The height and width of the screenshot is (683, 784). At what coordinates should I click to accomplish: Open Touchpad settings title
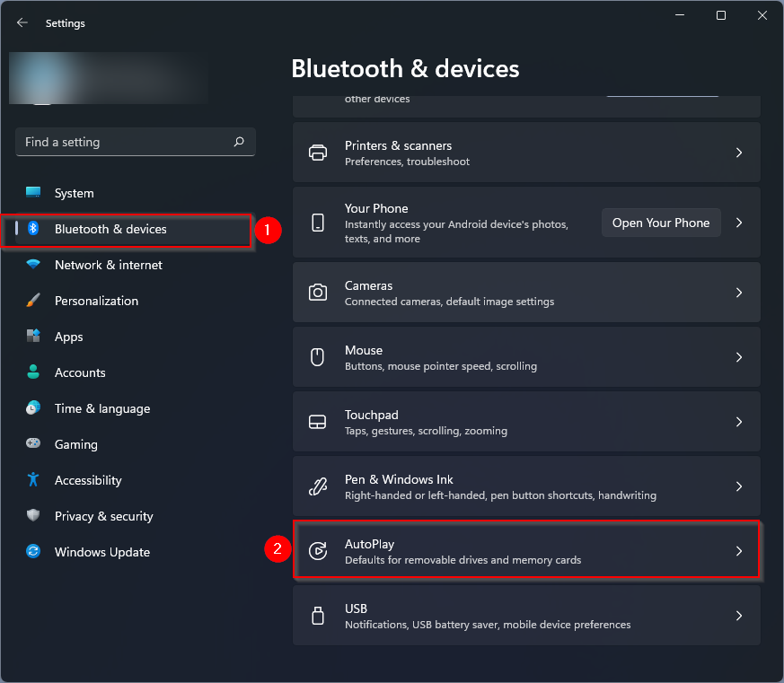coord(372,415)
